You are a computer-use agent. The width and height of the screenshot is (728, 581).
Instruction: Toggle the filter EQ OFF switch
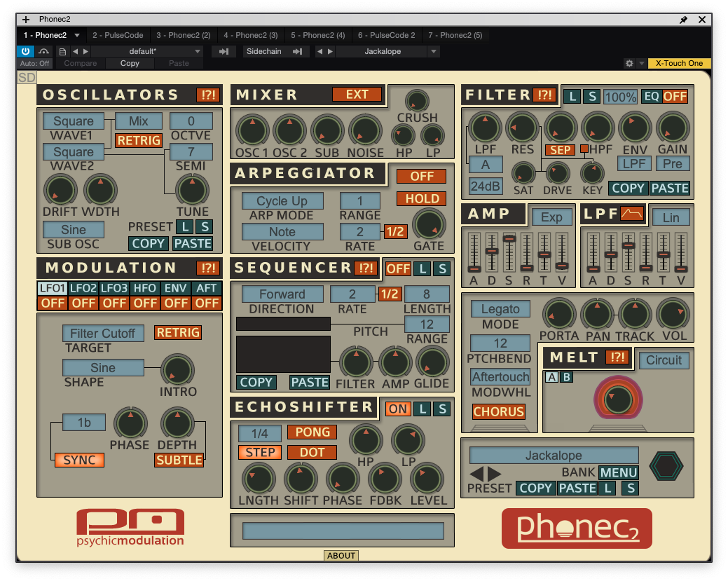[675, 96]
